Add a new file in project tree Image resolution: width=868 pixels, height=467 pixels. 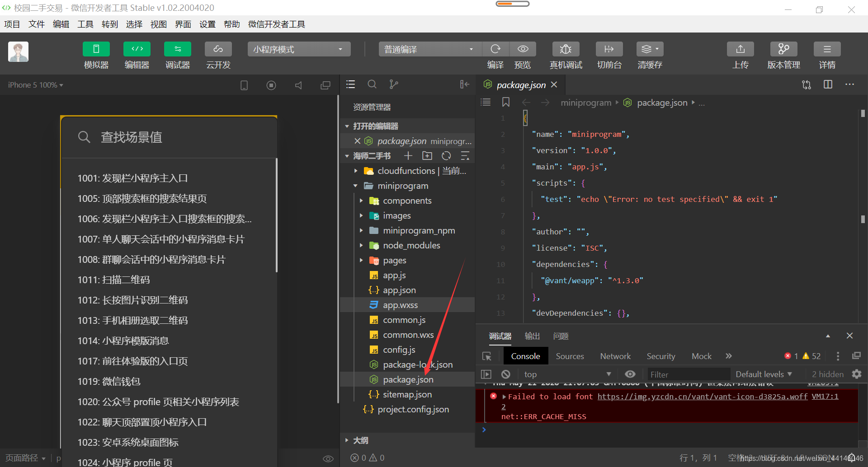408,156
